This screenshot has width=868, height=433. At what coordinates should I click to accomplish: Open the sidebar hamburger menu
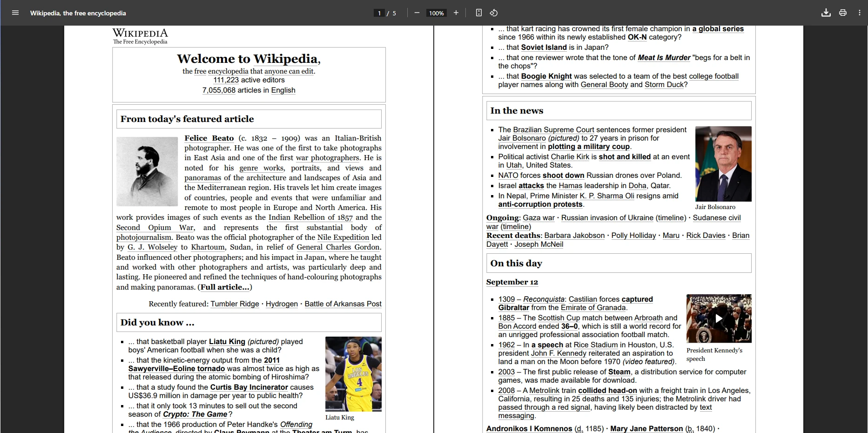(15, 13)
